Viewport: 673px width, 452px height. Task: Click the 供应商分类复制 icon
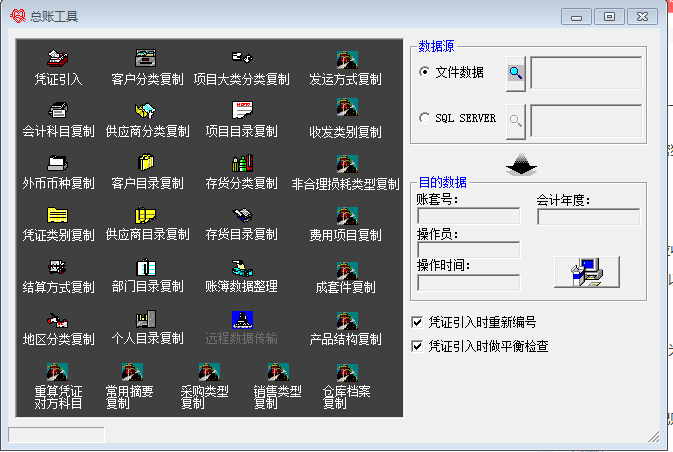tap(146, 110)
